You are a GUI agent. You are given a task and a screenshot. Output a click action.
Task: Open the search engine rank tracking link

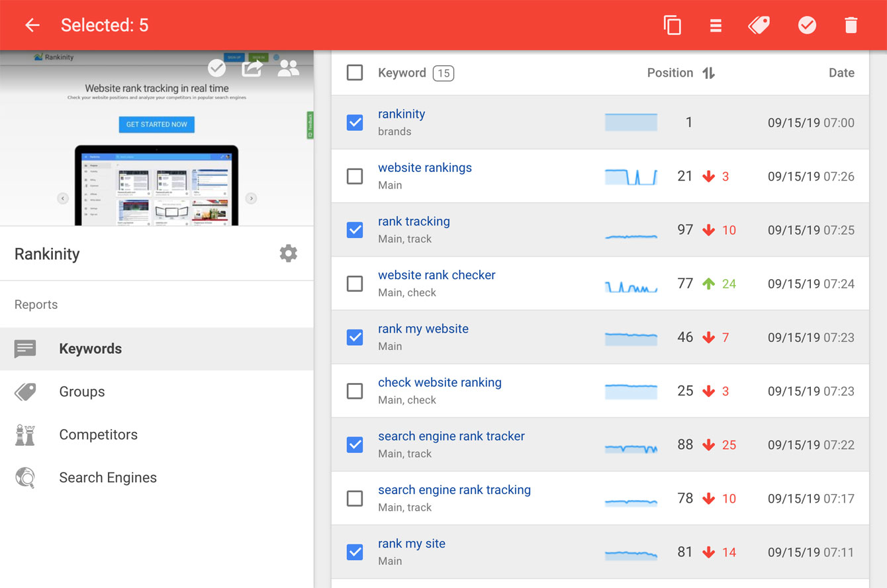pyautogui.click(x=454, y=489)
